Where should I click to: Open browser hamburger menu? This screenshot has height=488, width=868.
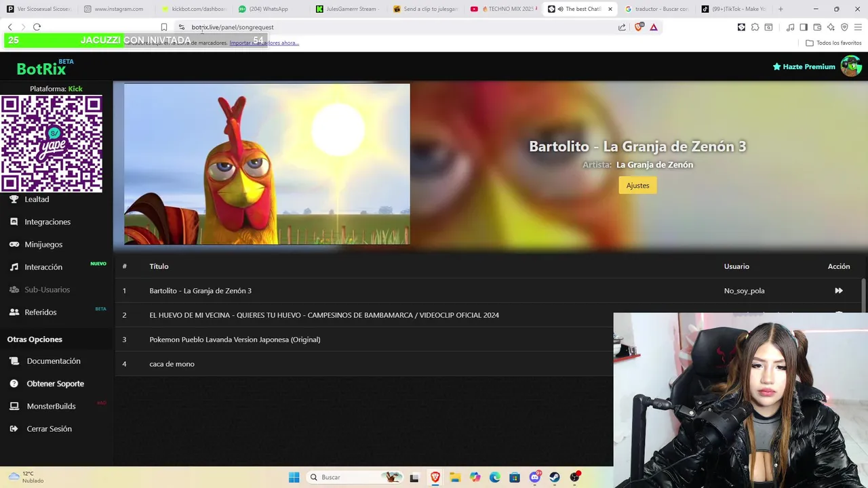(x=858, y=27)
